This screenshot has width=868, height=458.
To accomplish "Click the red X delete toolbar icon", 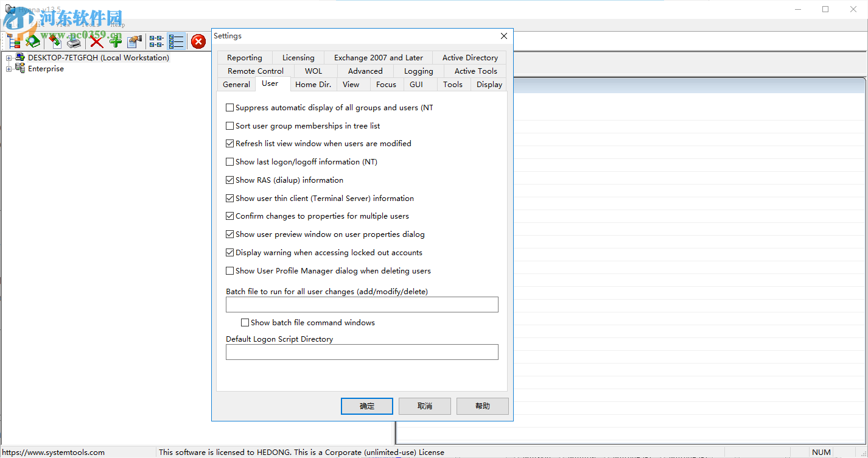I will (x=97, y=41).
